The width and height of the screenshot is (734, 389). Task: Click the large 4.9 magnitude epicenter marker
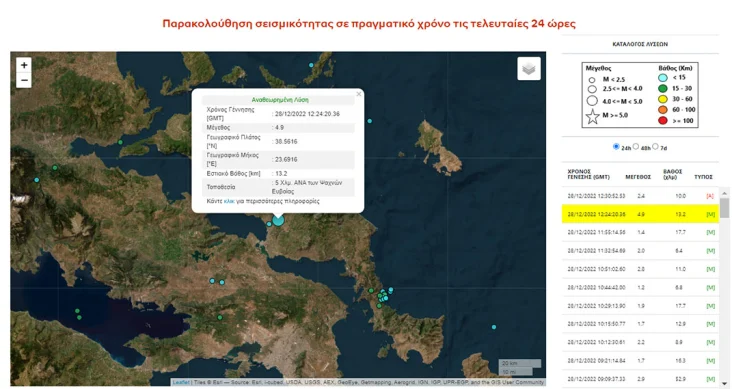pyautogui.click(x=278, y=220)
